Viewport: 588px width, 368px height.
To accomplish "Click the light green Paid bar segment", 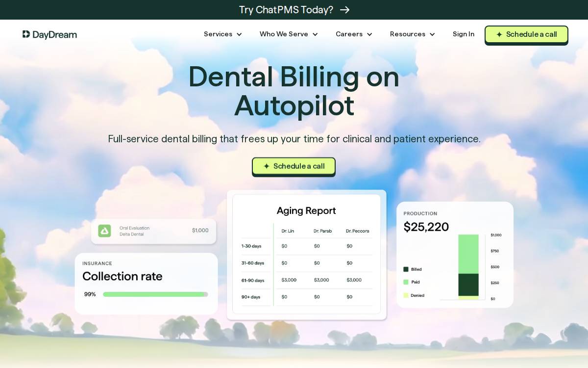I will (468, 254).
